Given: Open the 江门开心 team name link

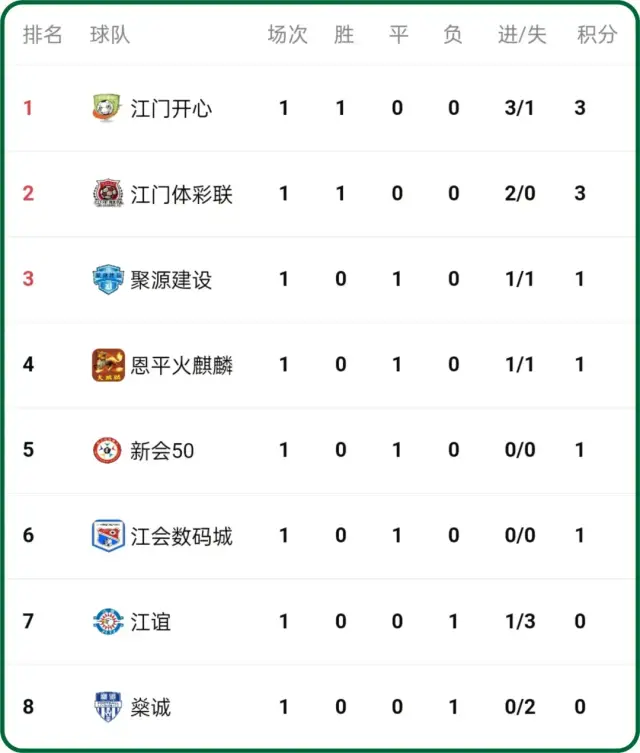Looking at the screenshot, I should 171,109.
